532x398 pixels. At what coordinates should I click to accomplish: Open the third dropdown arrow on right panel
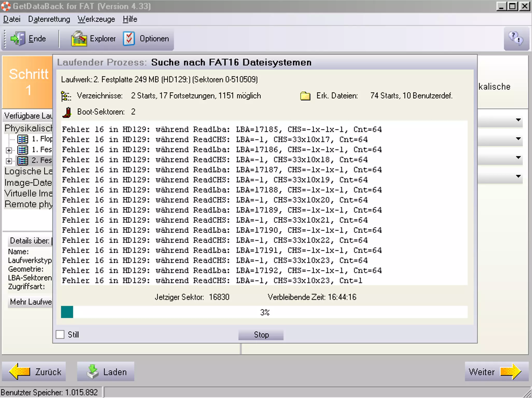[518, 157]
